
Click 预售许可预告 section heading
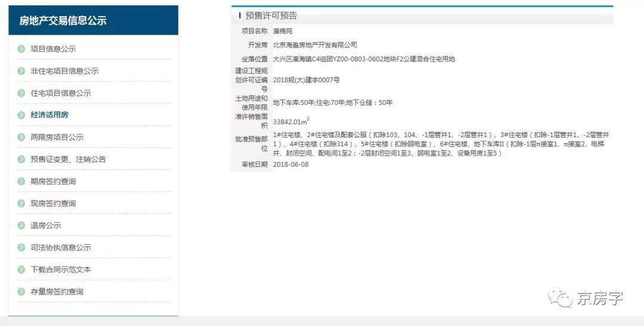[271, 15]
